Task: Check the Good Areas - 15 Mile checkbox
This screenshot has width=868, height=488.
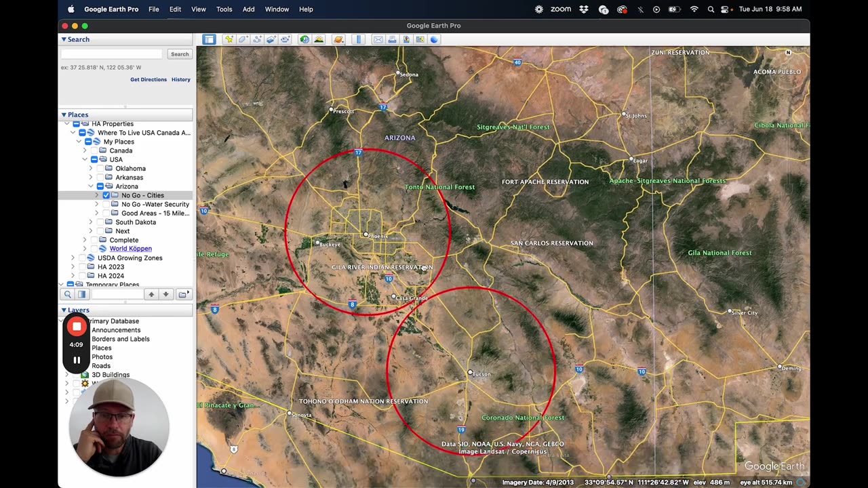Action: click(106, 213)
